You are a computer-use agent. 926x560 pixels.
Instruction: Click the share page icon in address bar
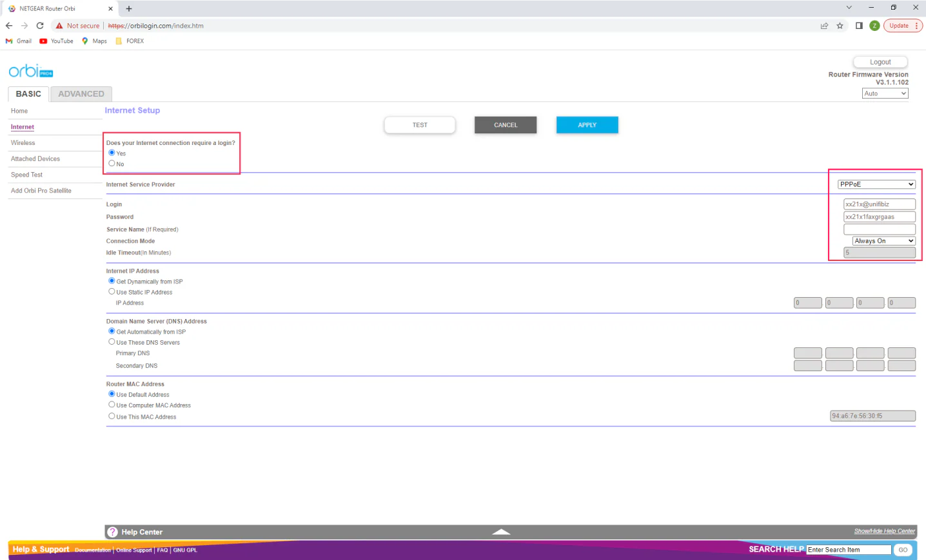tap(824, 26)
